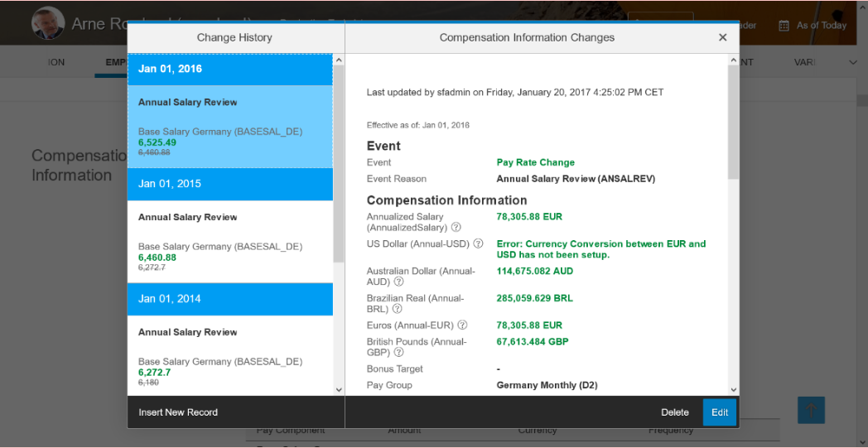Viewport: 868px width, 448px height.
Task: Click the 67,613.484 GBP value
Action: pos(533,342)
